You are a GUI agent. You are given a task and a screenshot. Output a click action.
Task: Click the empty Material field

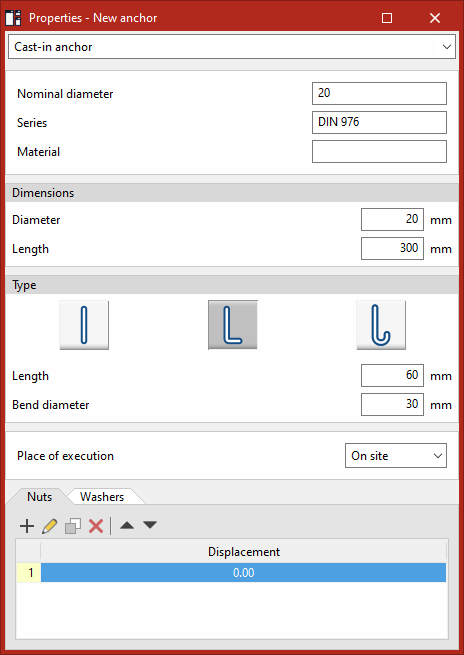click(379, 151)
